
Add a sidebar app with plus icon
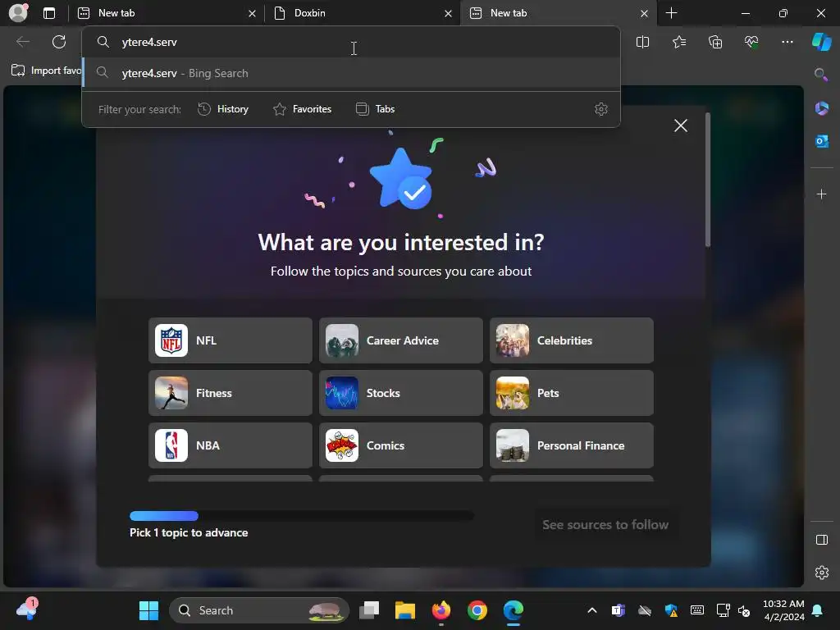click(821, 194)
